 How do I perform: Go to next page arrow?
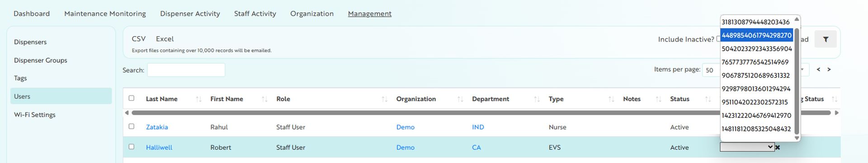(829, 70)
